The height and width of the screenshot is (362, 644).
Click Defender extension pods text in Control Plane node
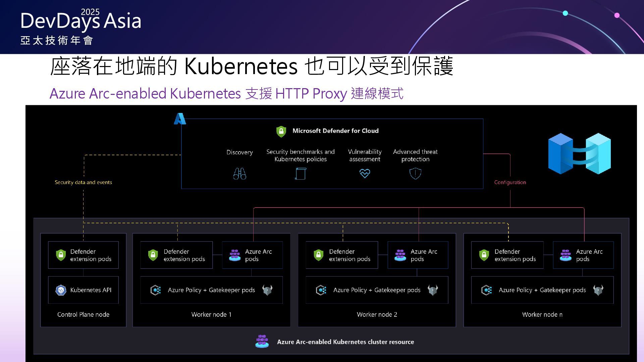tap(91, 255)
